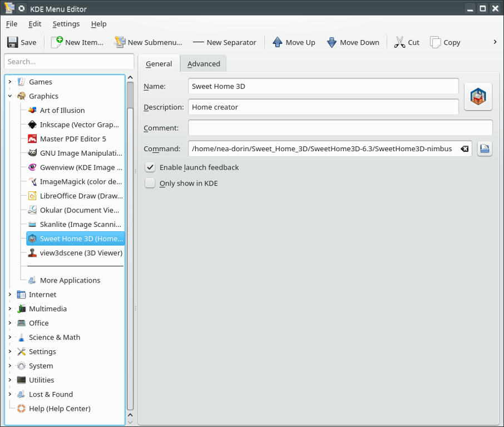This screenshot has width=504, height=427.
Task: Select LibreOffice Draw entry
Action: point(75,196)
